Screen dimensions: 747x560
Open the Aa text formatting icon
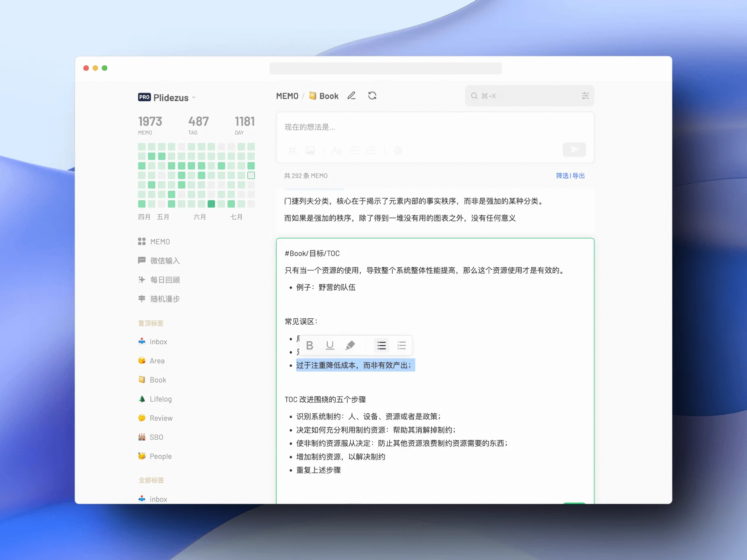click(337, 150)
